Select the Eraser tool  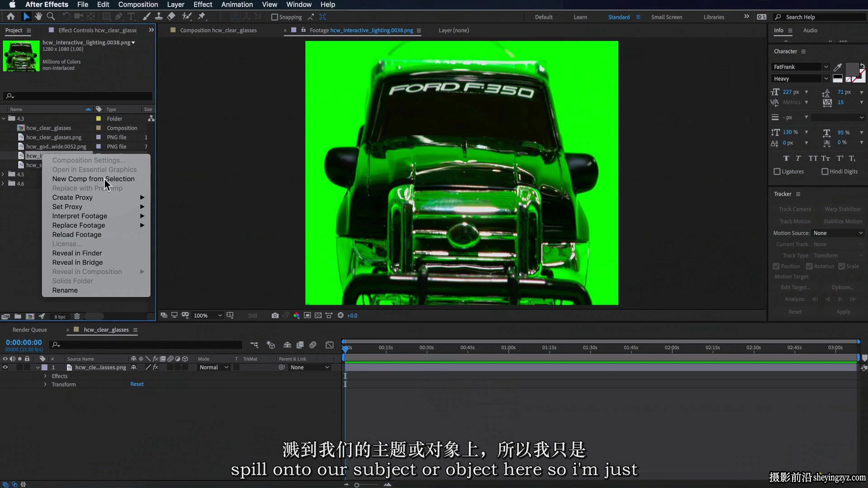(x=171, y=17)
